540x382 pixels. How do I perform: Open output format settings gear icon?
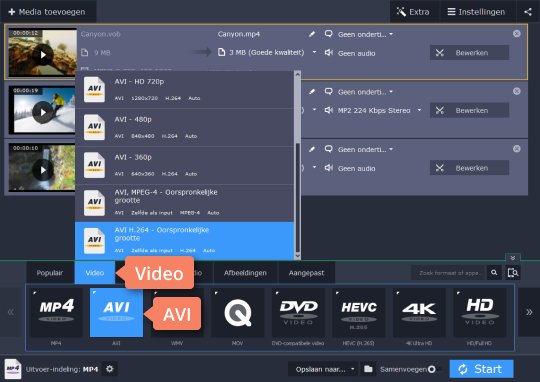(110, 369)
